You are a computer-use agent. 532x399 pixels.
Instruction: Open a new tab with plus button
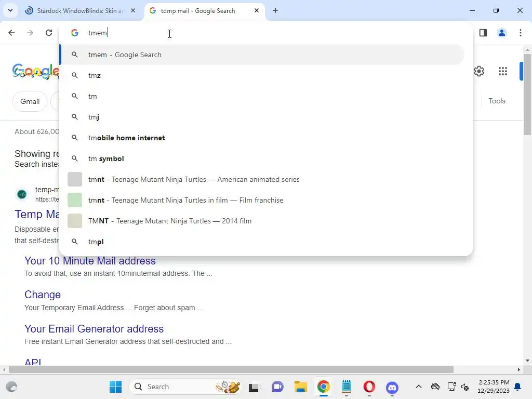[x=275, y=10]
